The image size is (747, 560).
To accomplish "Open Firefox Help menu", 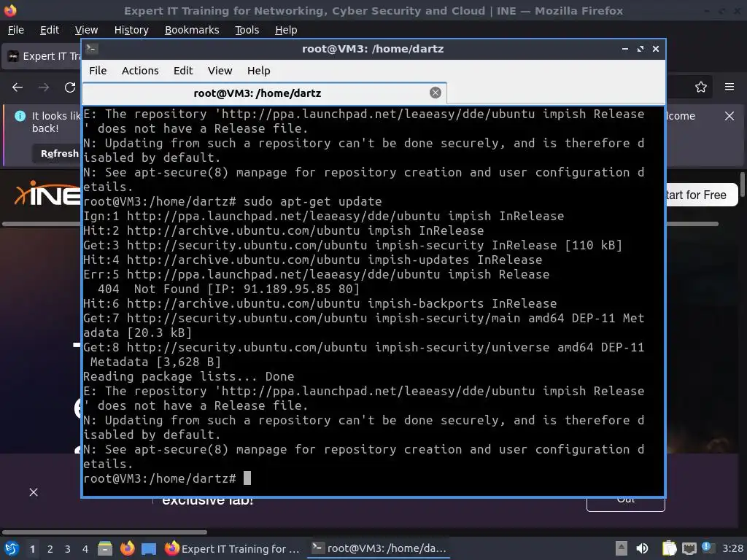I will pyautogui.click(x=286, y=30).
